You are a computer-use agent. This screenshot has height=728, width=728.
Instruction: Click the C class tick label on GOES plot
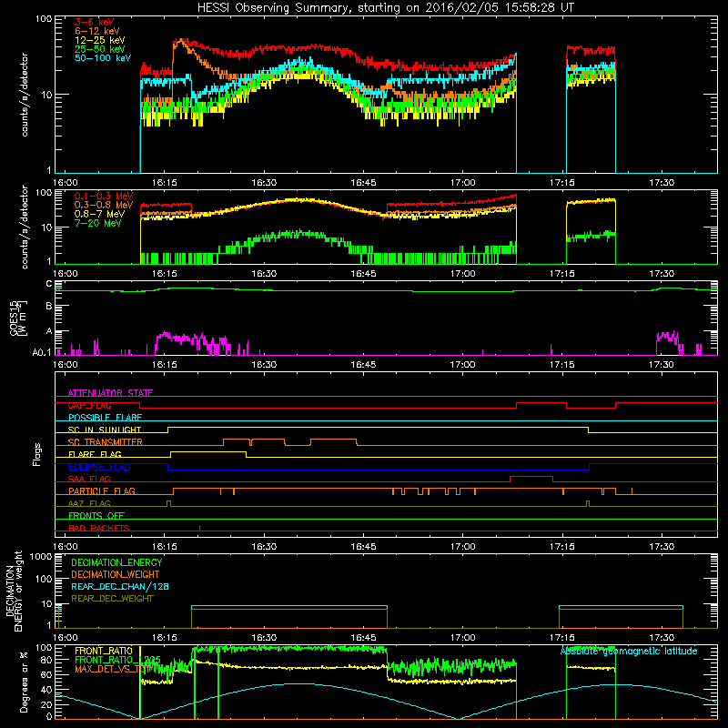49,284
